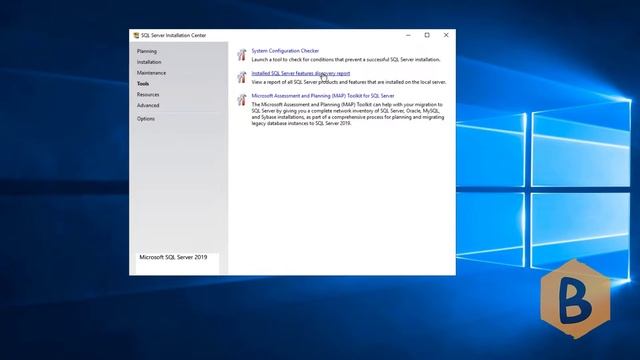Open the Options section
The height and width of the screenshot is (360, 640).
pos(146,119)
